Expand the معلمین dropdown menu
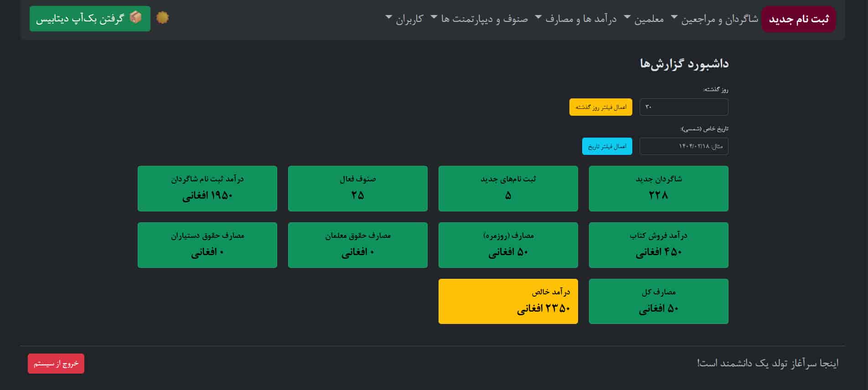Image resolution: width=868 pixels, height=390 pixels. 645,19
